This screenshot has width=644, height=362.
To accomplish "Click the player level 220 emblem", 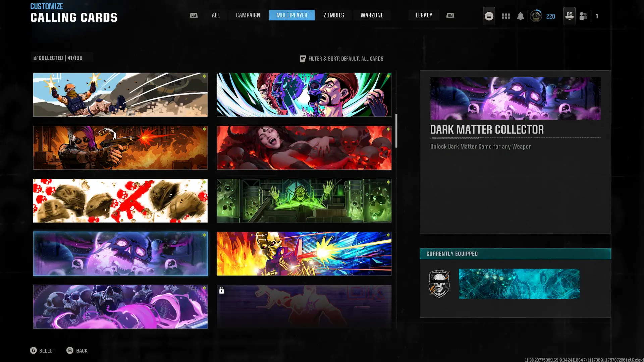I will click(536, 16).
